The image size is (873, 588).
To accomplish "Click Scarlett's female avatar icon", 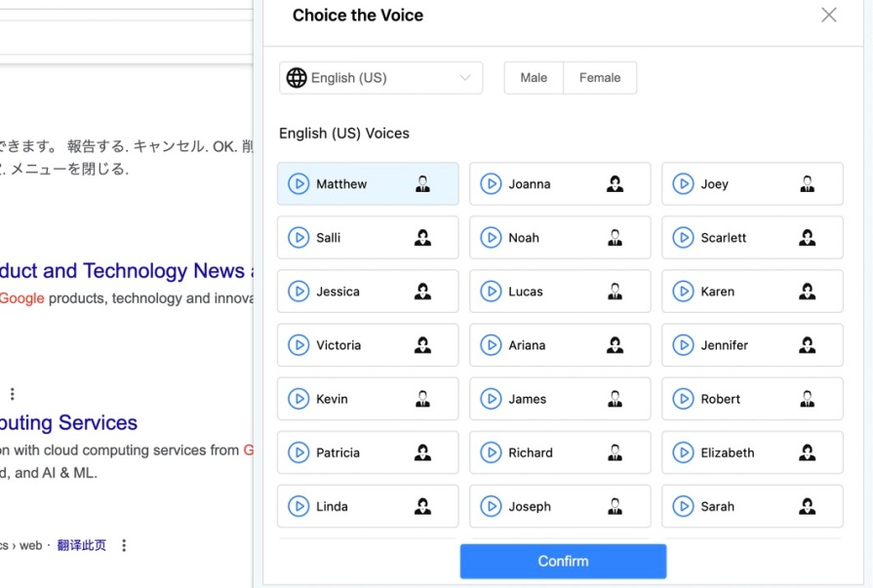I will point(807,238).
